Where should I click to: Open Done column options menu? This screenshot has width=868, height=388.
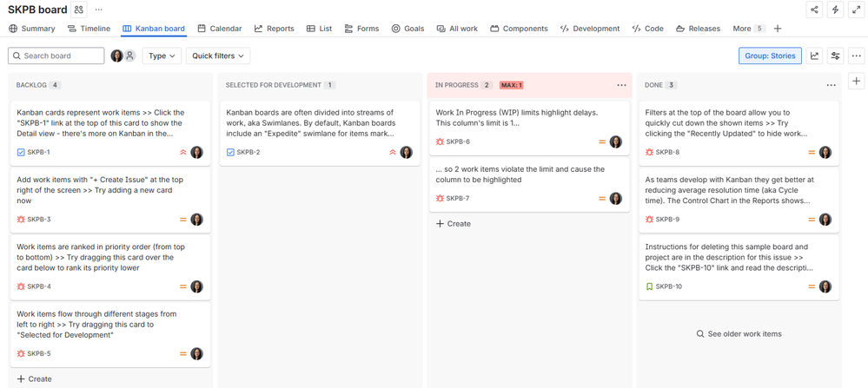pos(831,85)
